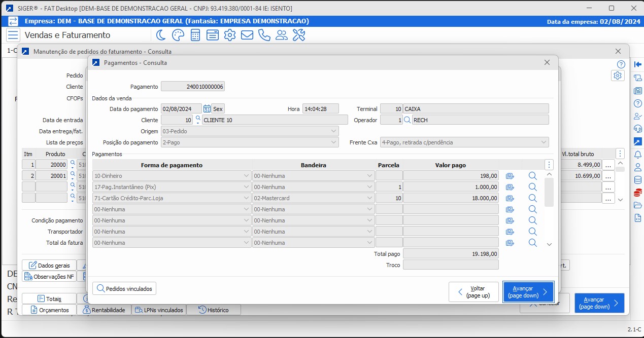
Task: Open the calculator icon in the toolbar
Action: pyautogui.click(x=195, y=35)
